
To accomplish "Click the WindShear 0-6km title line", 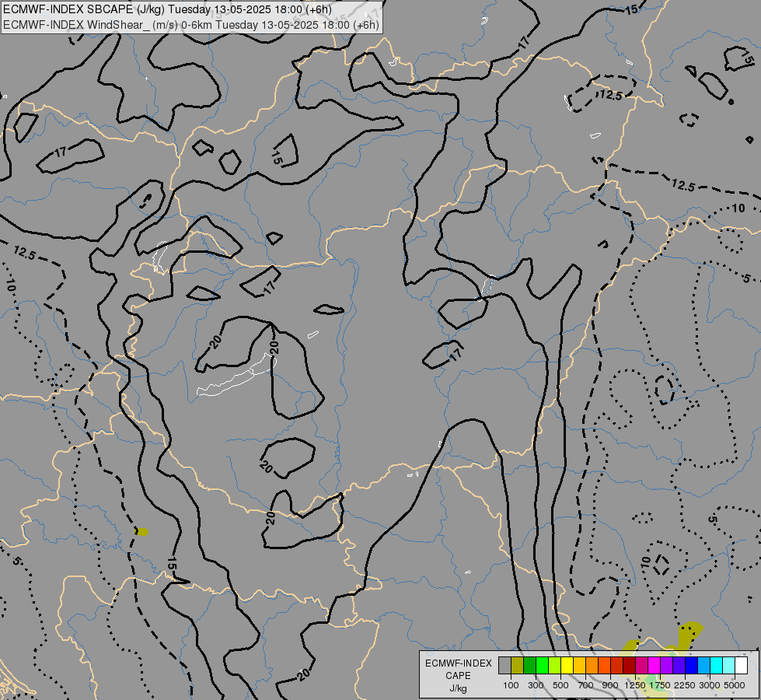I will [x=190, y=25].
